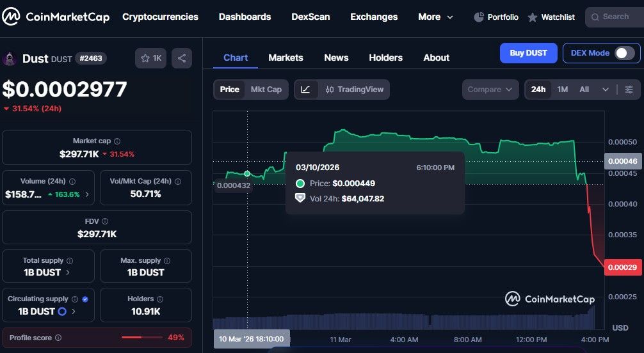Switch to About tab
Viewport: 644px width, 353px height.
436,58
